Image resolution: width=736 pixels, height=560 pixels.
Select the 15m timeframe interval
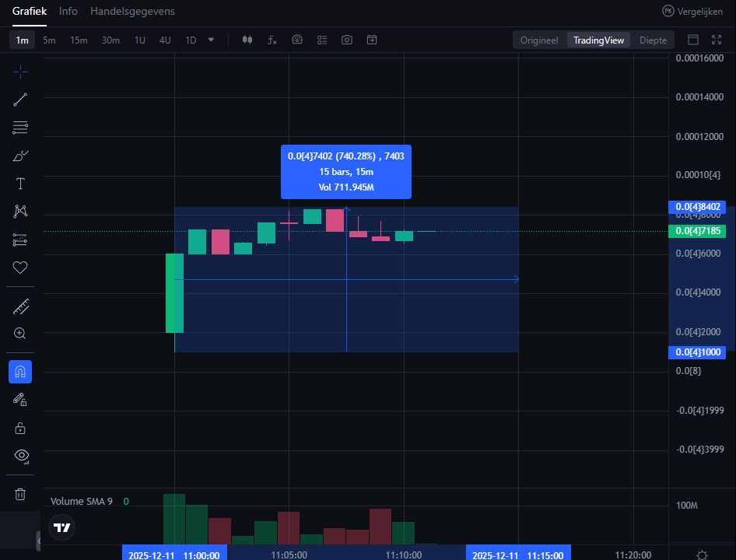point(79,40)
